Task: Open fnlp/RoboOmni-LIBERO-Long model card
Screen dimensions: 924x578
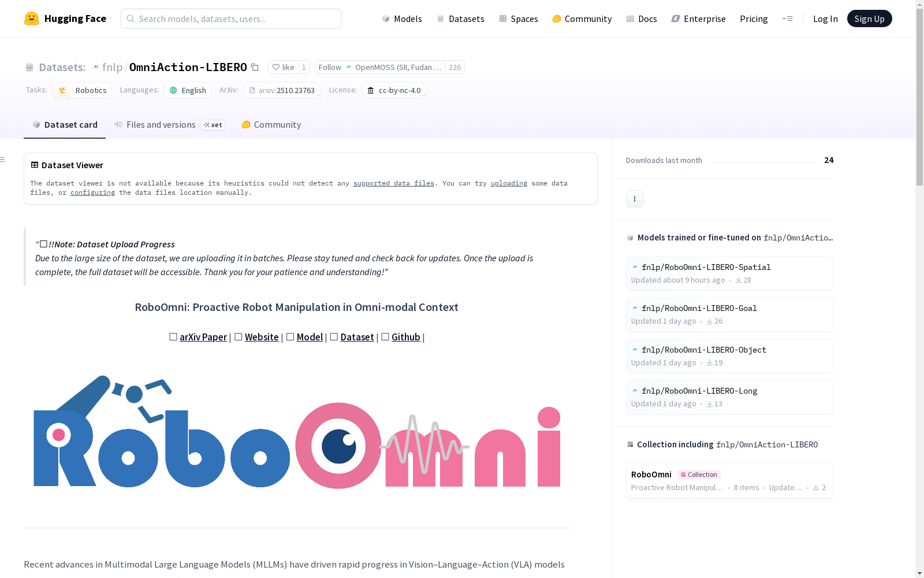Action: pos(729,397)
